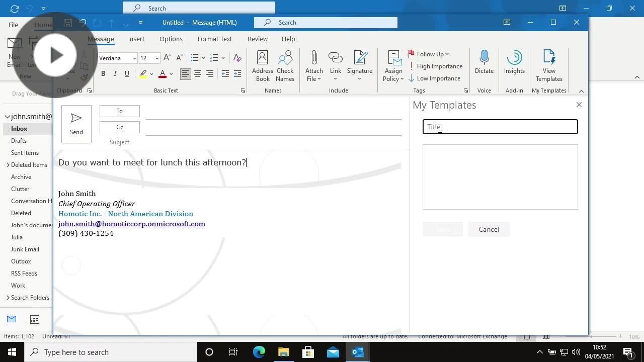
Task: Open File Explorer from taskbar
Action: [283, 352]
